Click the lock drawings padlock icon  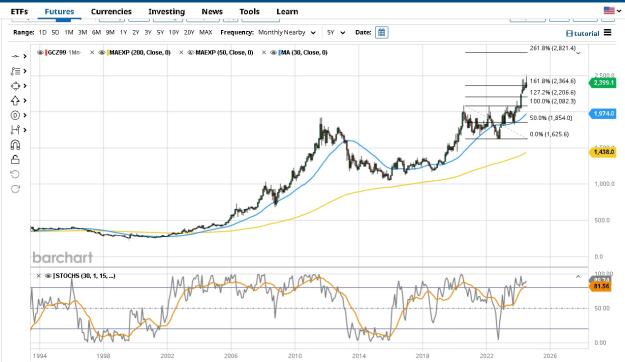(15, 159)
